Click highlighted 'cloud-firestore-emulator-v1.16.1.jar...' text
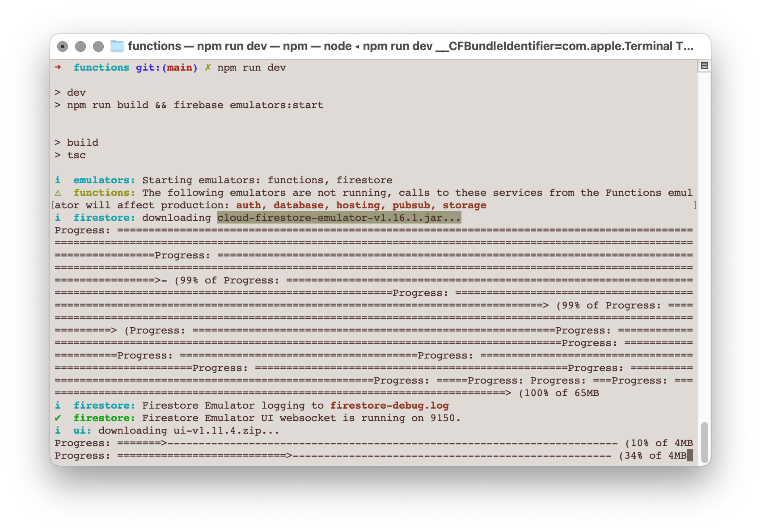The width and height of the screenshot is (761, 532). 339,218
